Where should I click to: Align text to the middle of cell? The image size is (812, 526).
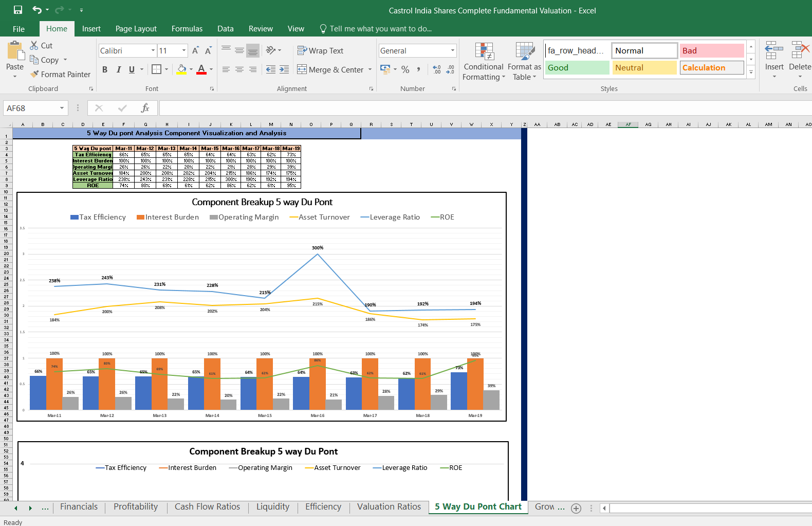pos(239,50)
